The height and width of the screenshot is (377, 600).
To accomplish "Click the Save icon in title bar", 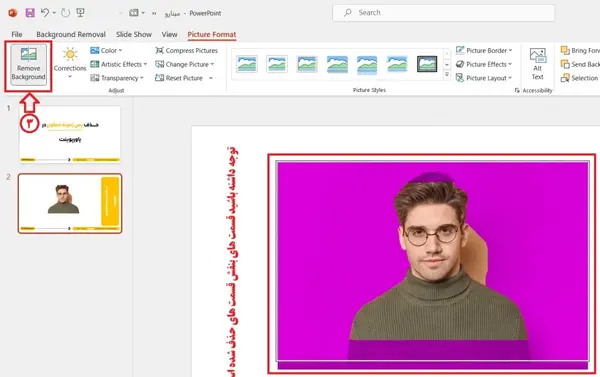I will 30,13.
